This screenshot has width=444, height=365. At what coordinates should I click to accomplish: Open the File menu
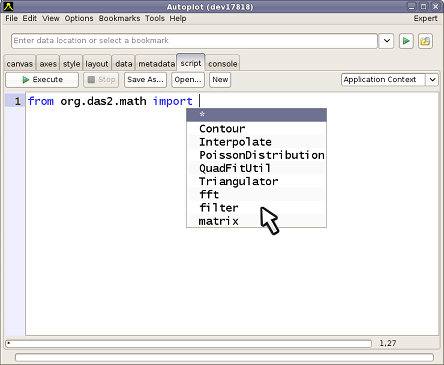11,18
